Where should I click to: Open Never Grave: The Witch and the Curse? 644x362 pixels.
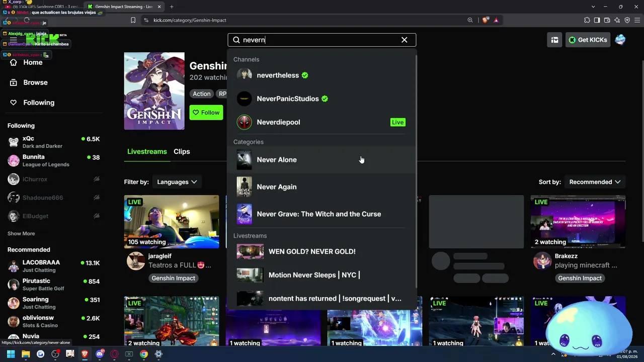coord(321,214)
